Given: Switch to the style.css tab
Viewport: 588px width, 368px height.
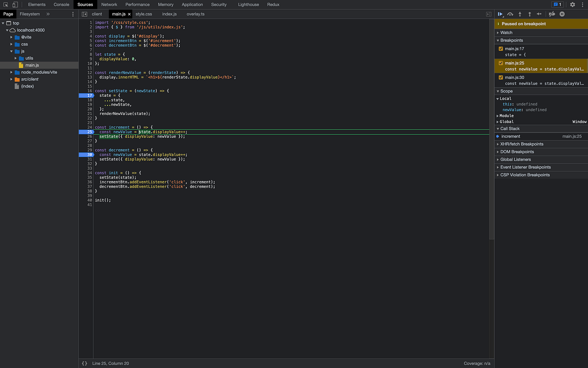Looking at the screenshot, I should pos(144,14).
